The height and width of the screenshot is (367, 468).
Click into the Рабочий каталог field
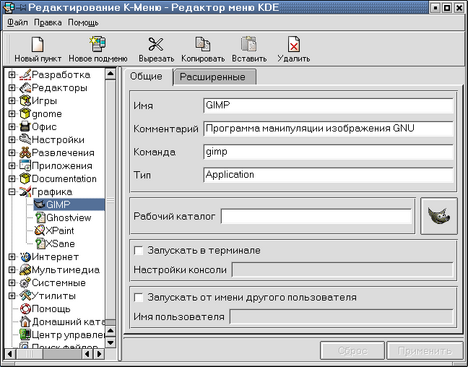(x=316, y=217)
